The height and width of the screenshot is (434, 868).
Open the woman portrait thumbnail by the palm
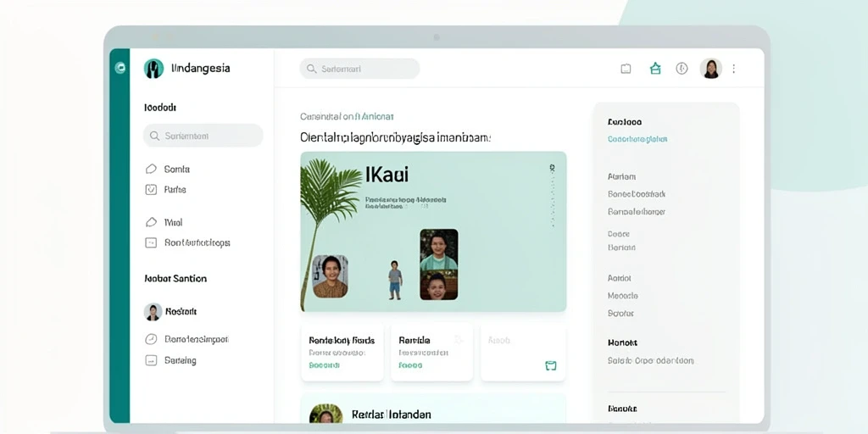pyautogui.click(x=331, y=276)
